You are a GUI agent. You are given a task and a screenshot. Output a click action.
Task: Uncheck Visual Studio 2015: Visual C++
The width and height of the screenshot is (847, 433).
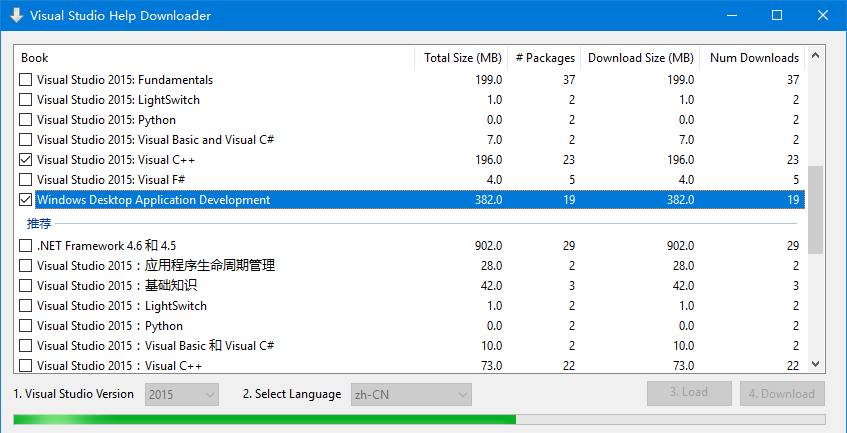(x=25, y=160)
